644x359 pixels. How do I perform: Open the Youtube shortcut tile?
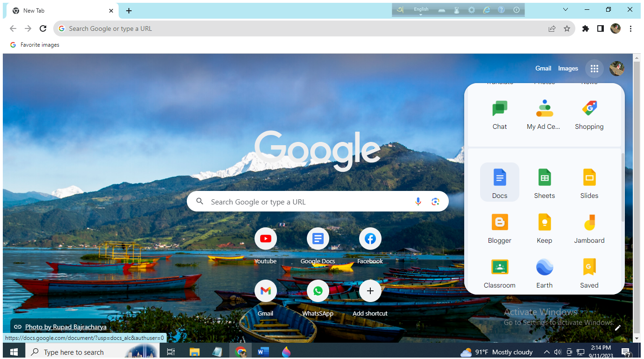point(266,246)
